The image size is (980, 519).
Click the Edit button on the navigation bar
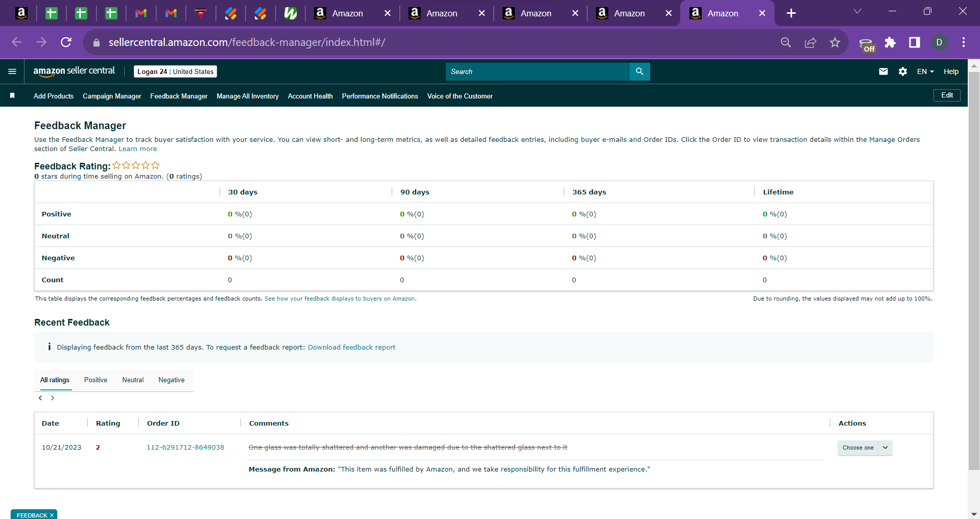click(947, 95)
